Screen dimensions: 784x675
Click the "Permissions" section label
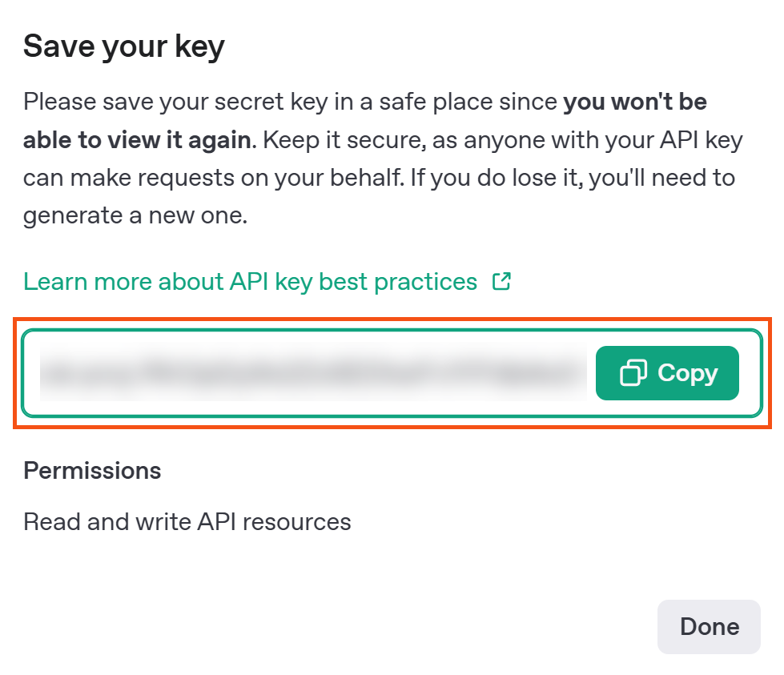[x=92, y=471]
